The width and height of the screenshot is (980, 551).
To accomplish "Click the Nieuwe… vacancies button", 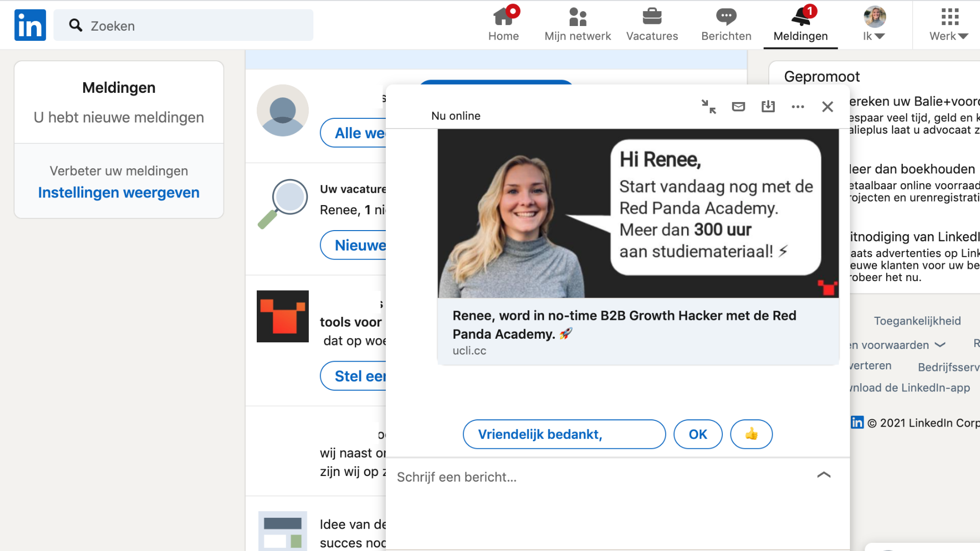I will click(353, 245).
